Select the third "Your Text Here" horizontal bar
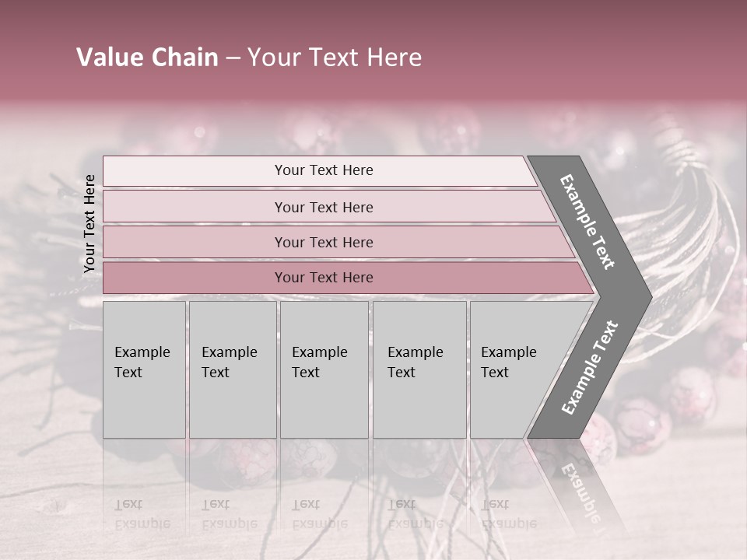Screen dimensions: 747x560 click(323, 243)
